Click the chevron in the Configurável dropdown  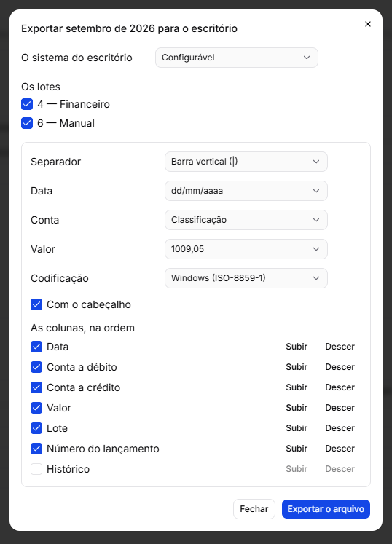pos(307,58)
